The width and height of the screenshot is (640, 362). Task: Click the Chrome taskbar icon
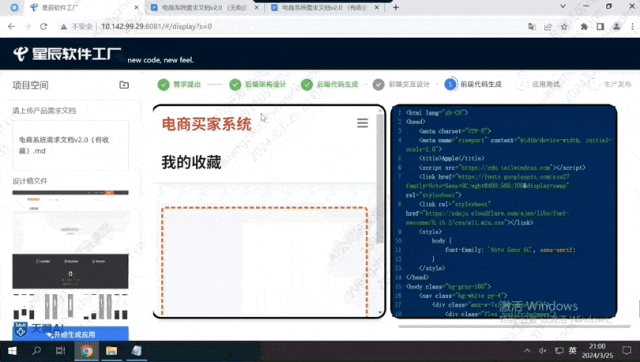click(86, 351)
